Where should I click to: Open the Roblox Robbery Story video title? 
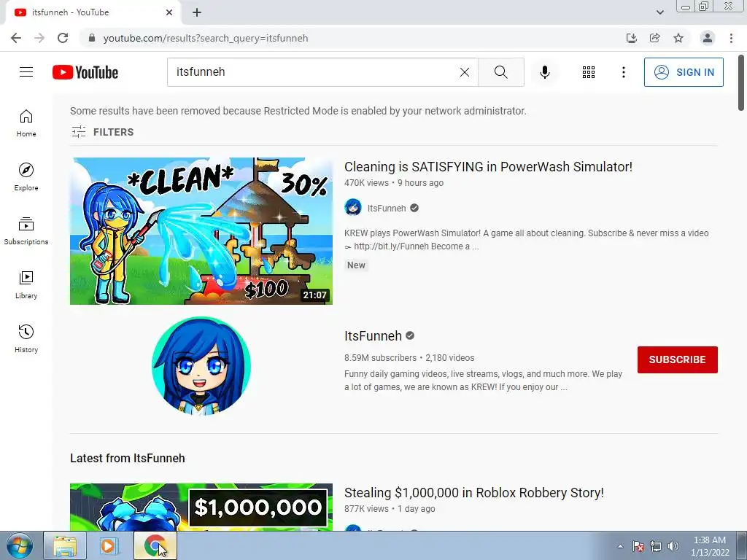pos(474,492)
